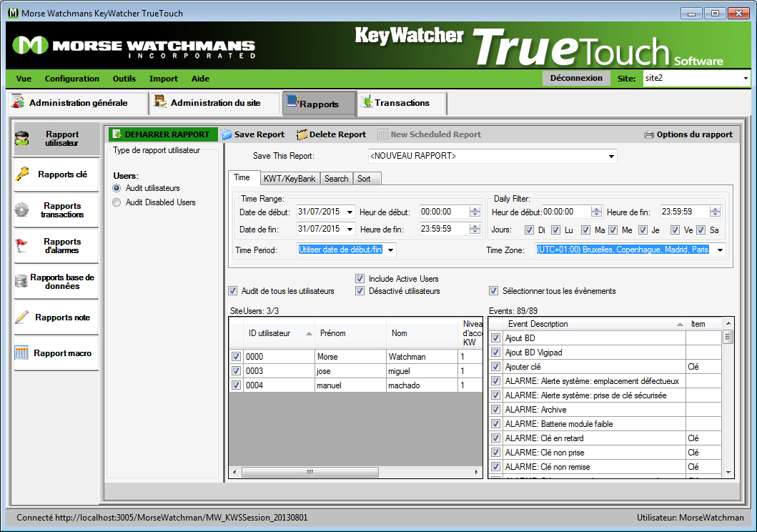Image resolution: width=757 pixels, height=532 pixels.
Task: Switch to the KWT/KeyBank tab
Action: (289, 179)
